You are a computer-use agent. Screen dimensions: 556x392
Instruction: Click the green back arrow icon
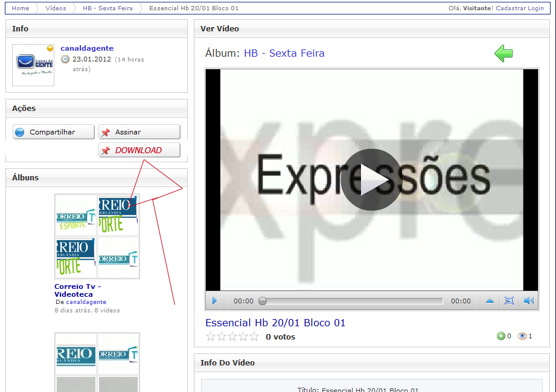click(503, 54)
